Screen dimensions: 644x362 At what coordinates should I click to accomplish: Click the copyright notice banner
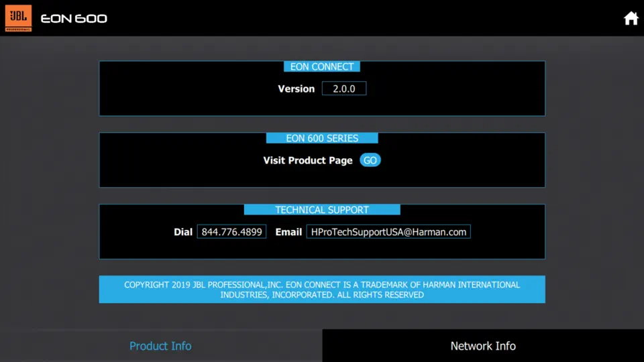pos(322,290)
